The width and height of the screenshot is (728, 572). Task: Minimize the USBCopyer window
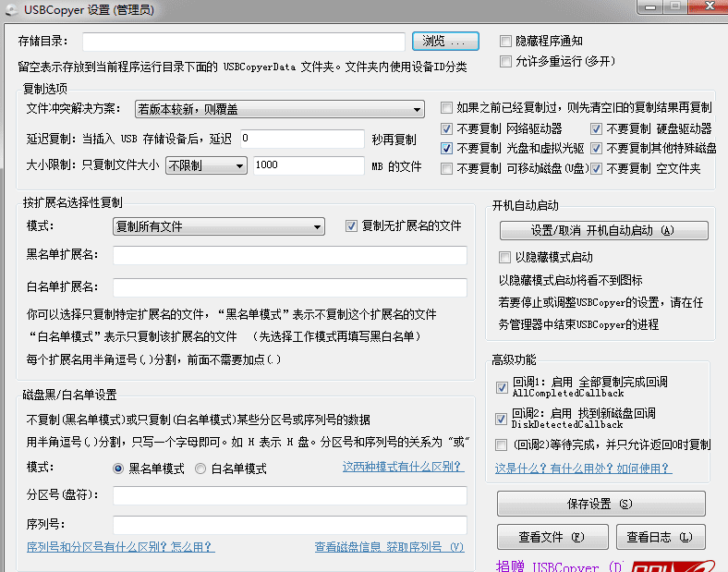click(x=650, y=6)
